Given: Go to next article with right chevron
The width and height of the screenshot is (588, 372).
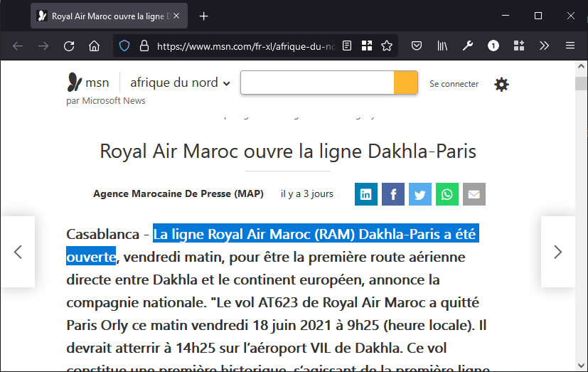Looking at the screenshot, I should [x=557, y=252].
